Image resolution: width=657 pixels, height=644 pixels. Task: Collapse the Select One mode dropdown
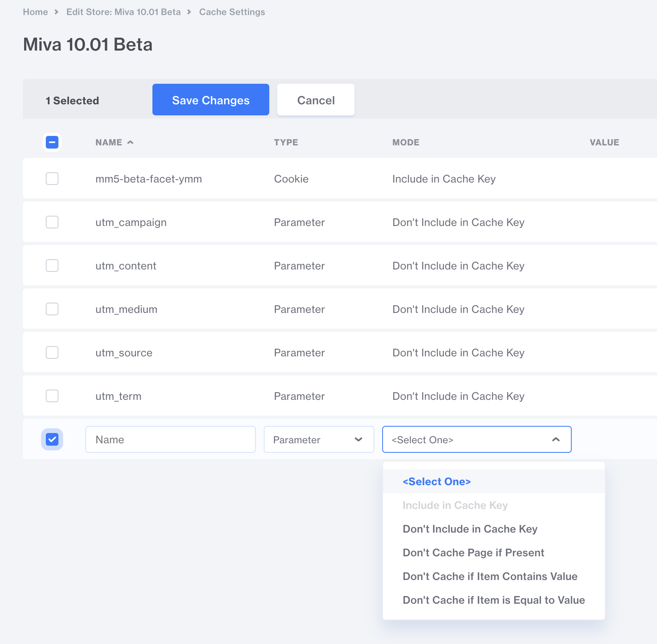click(x=477, y=439)
